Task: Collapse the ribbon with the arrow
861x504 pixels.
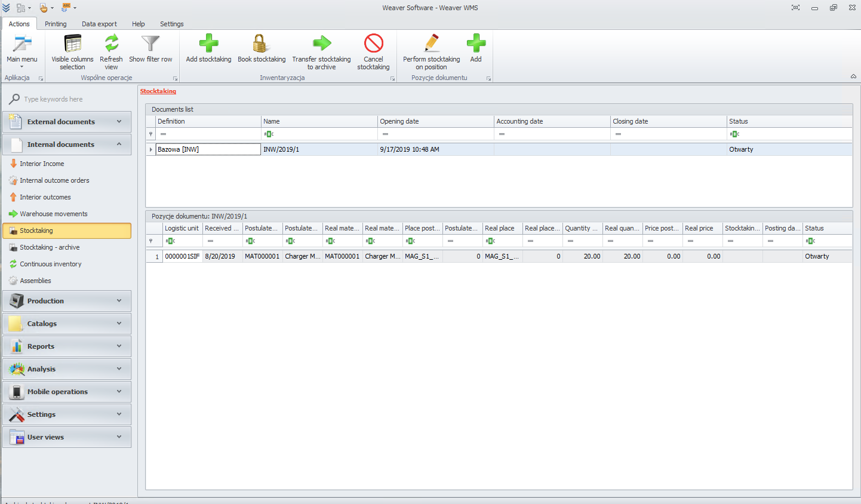Action: [853, 76]
